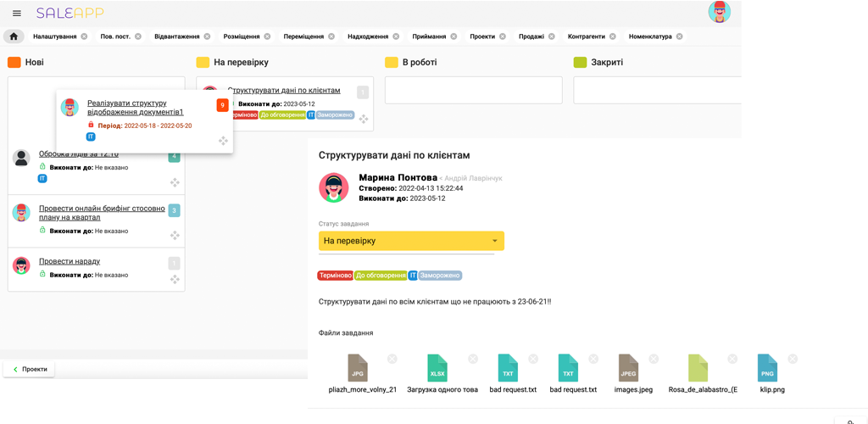Viewport: 868px width, 424px height.
Task: Close the Відвантаження tab
Action: pyautogui.click(x=207, y=36)
